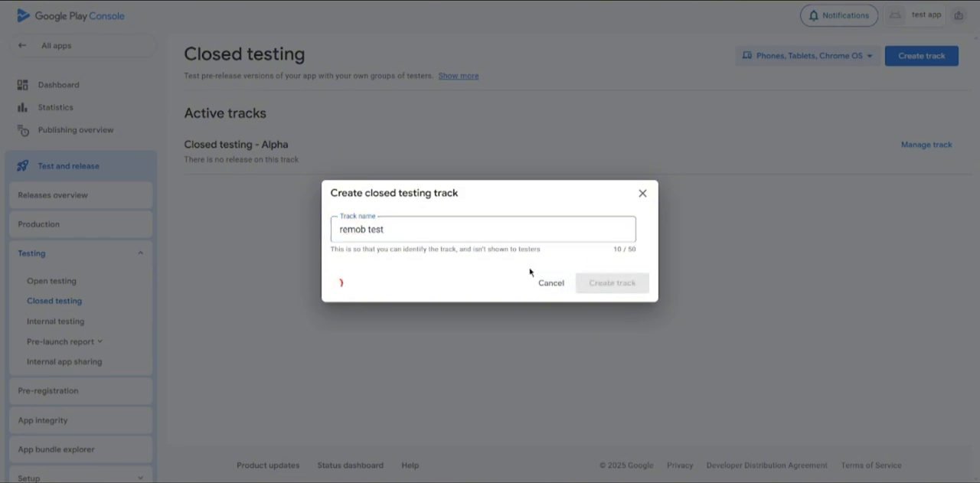This screenshot has width=980, height=483.
Task: Click the share icon in the top right
Action: (959, 15)
